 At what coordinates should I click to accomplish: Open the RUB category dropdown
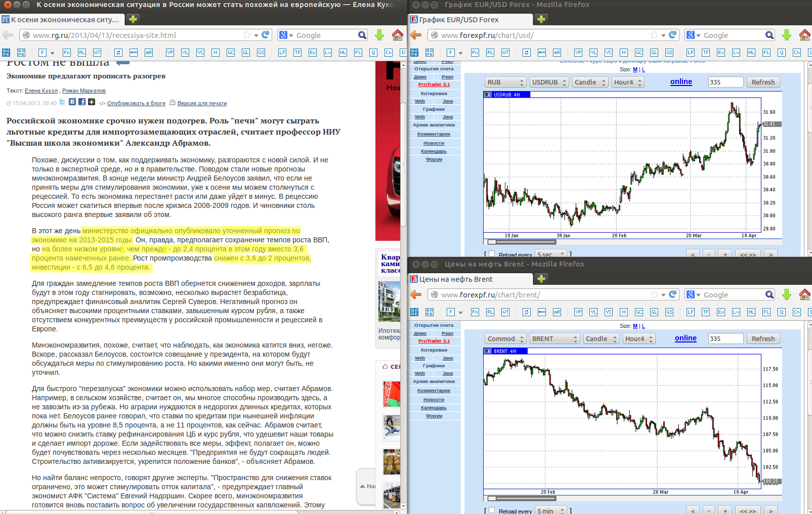[506, 82]
